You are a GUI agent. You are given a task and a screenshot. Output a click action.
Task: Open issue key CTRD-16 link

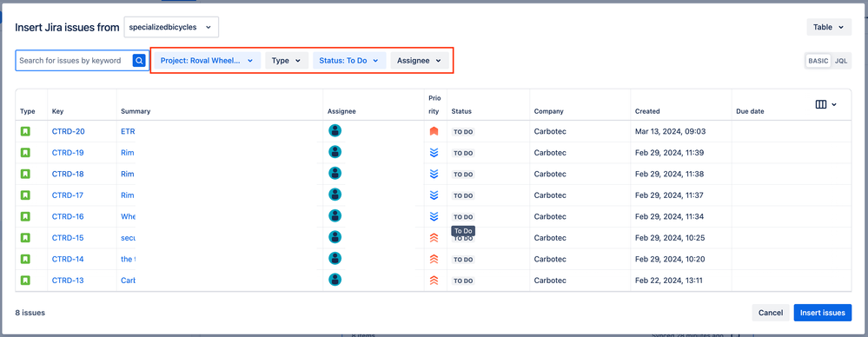(68, 216)
